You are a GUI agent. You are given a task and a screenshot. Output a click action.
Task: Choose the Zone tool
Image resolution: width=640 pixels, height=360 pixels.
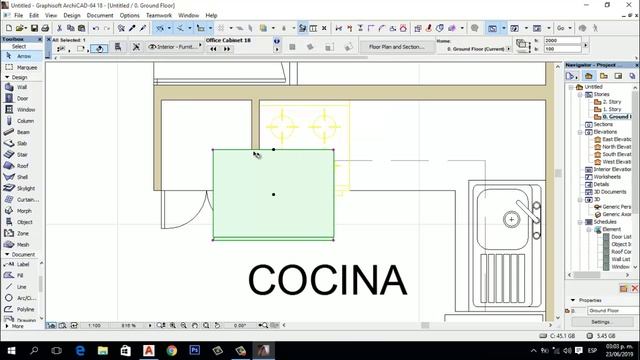[21, 233]
